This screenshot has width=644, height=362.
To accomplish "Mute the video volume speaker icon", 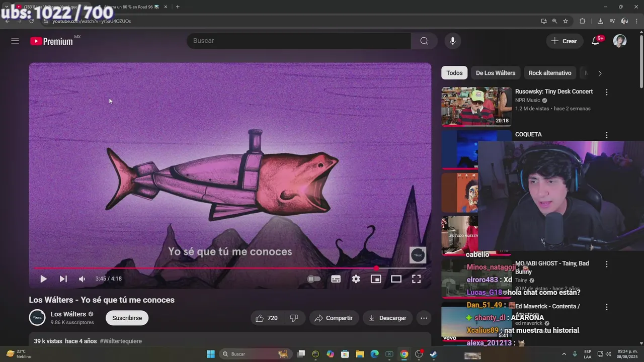I will pyautogui.click(x=82, y=279).
